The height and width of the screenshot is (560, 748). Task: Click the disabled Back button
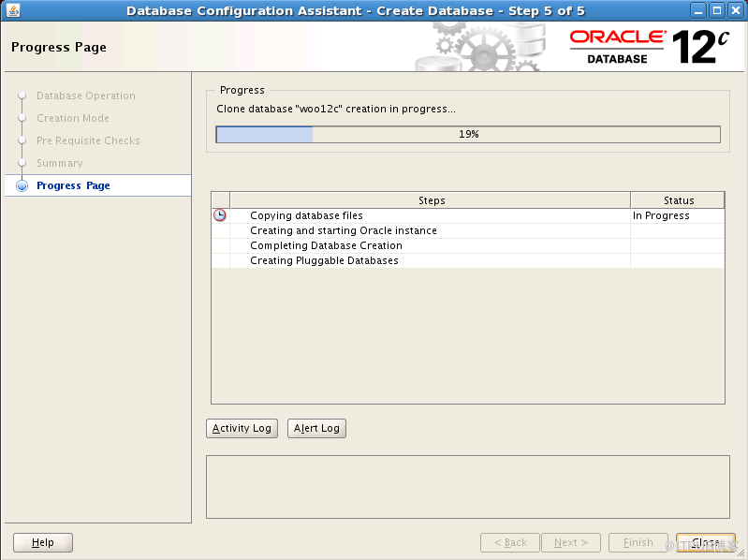(510, 542)
